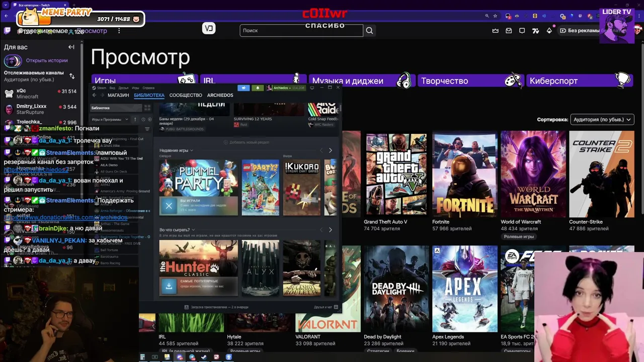Click sort followed channels icon

72,76
